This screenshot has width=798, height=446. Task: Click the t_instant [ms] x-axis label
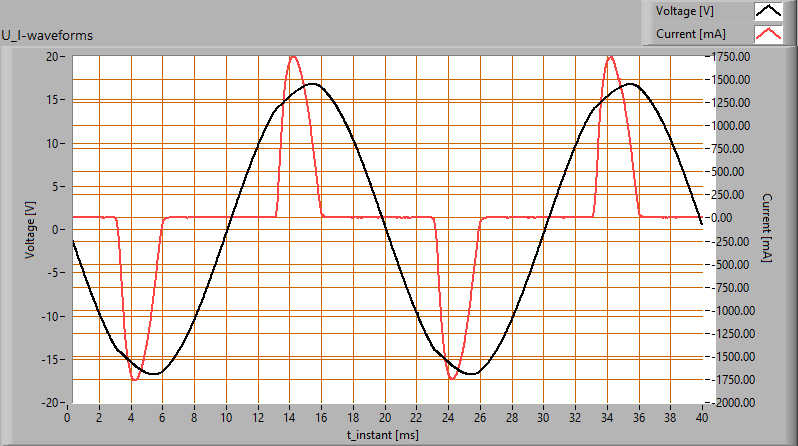(x=384, y=435)
